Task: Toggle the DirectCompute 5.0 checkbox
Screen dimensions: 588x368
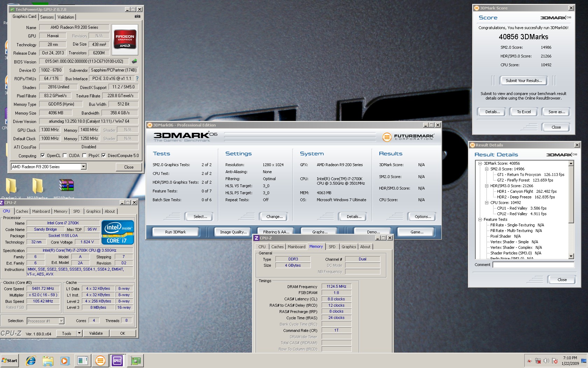Action: (104, 156)
